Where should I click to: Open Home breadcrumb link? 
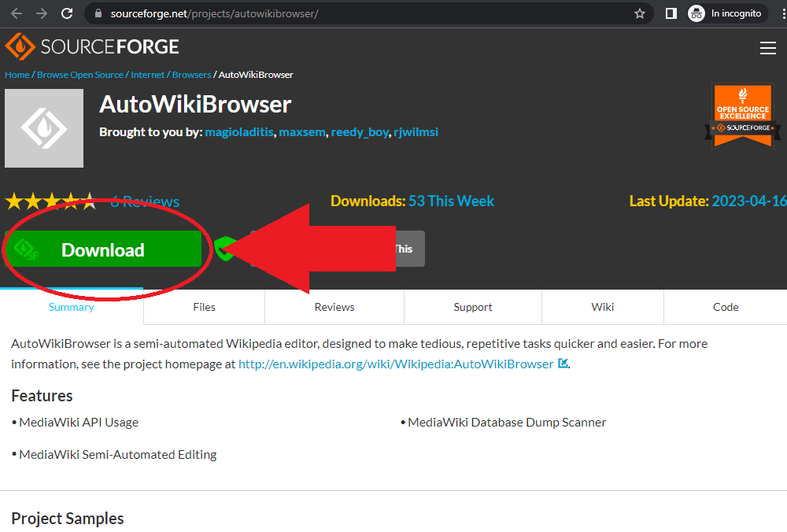pyautogui.click(x=17, y=75)
